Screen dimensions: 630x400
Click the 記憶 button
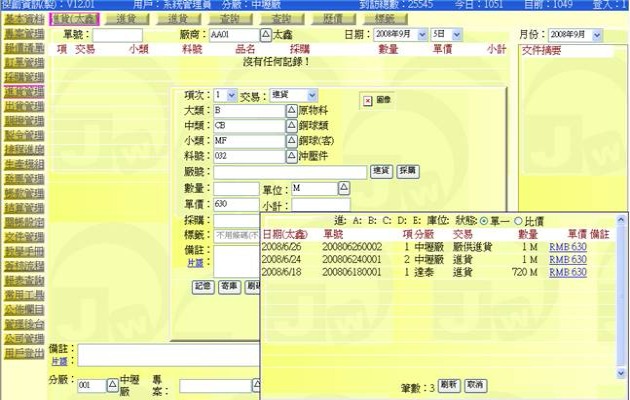coord(203,287)
